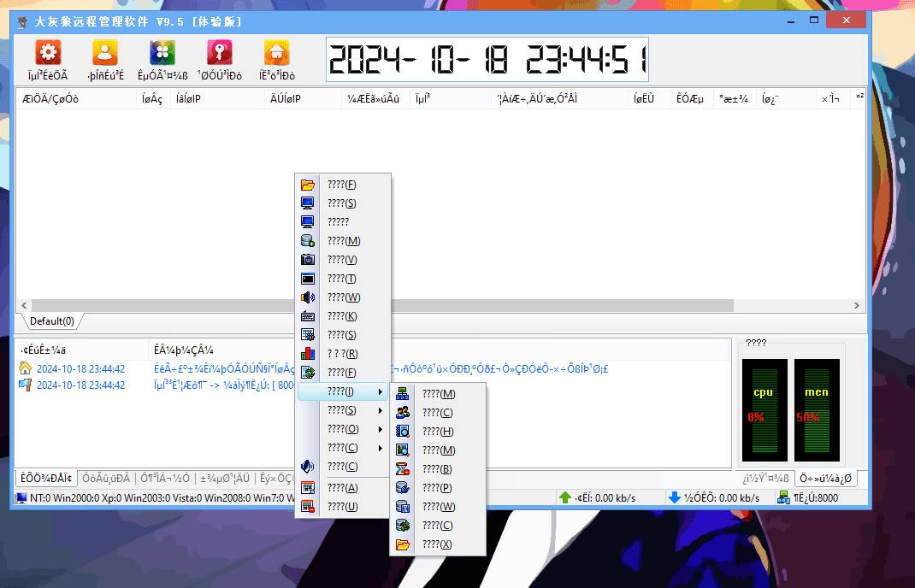Switch to the rightmost bottom-right panel tab
The height and width of the screenshot is (588, 915).
(825, 479)
